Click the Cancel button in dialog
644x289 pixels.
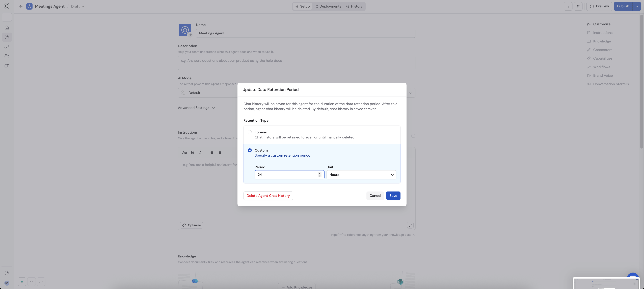[375, 196]
